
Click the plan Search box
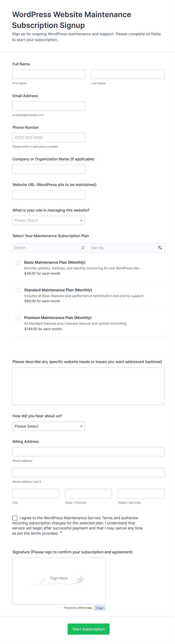click(46, 248)
